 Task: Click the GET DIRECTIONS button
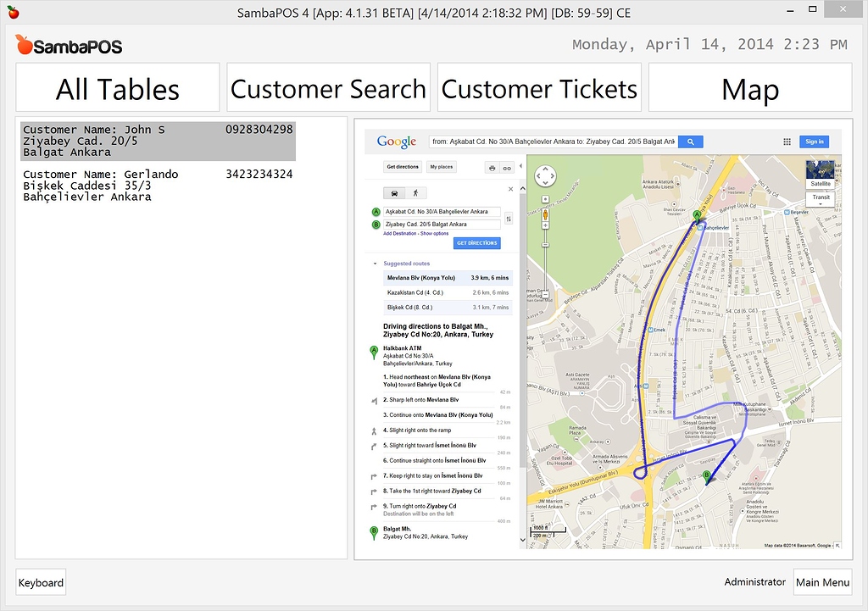pyautogui.click(x=477, y=243)
